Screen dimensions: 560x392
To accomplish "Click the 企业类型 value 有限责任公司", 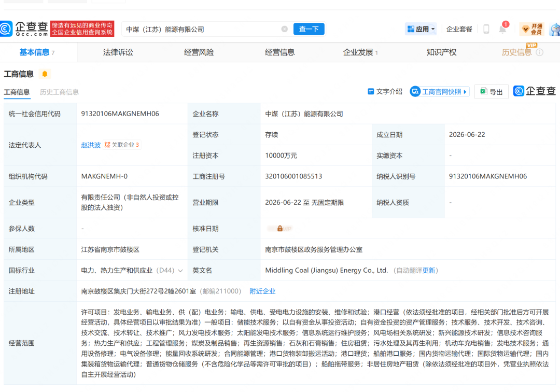I will (130, 202).
